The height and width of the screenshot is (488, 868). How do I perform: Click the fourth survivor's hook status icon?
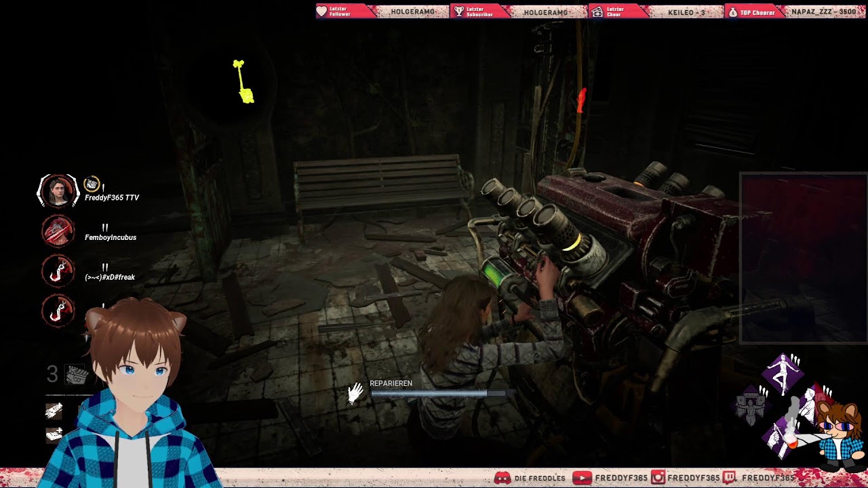(58, 311)
